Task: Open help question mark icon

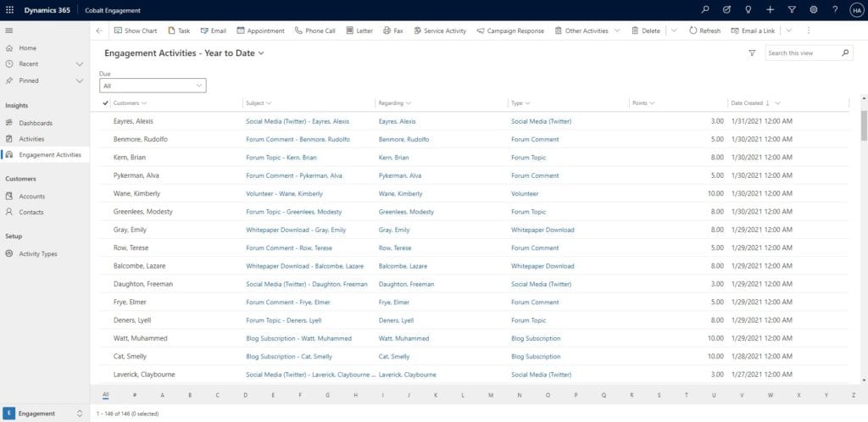Action: click(x=835, y=10)
